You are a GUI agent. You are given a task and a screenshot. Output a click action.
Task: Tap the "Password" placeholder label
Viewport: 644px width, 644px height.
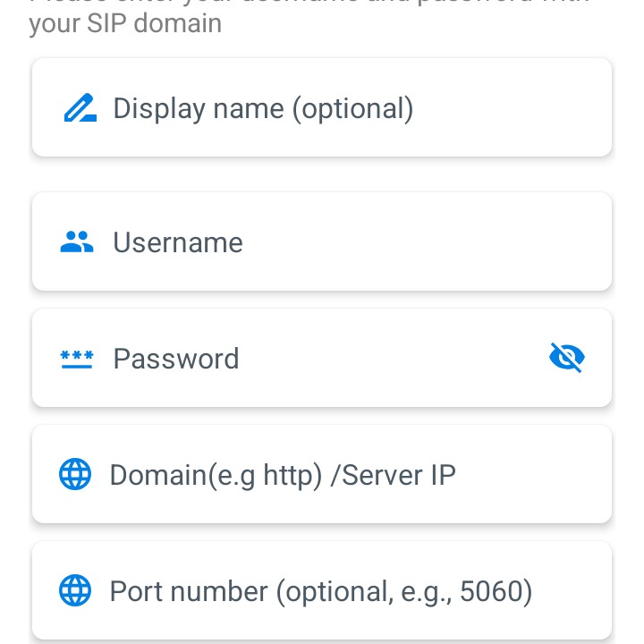(176, 359)
